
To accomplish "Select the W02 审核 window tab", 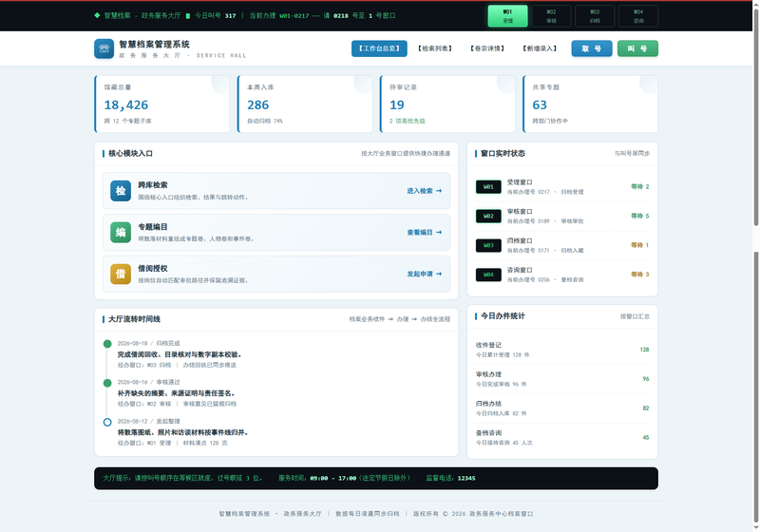I will click(551, 16).
